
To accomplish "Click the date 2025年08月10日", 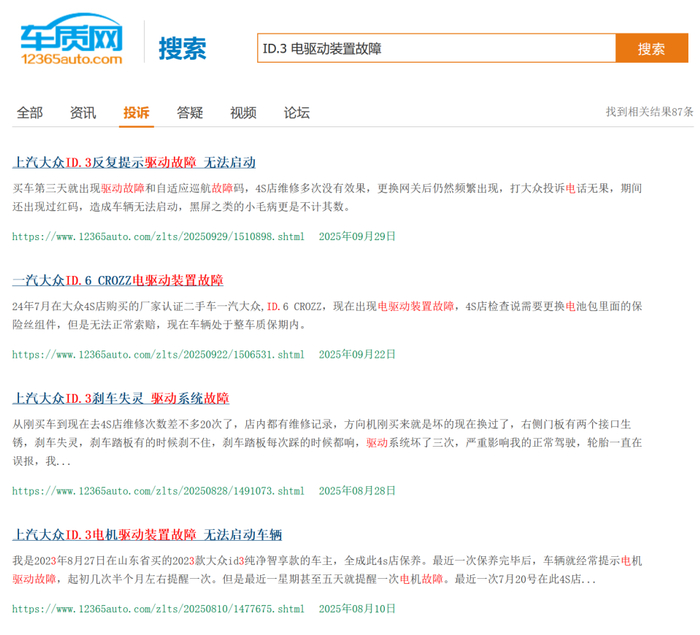I will (x=357, y=609).
